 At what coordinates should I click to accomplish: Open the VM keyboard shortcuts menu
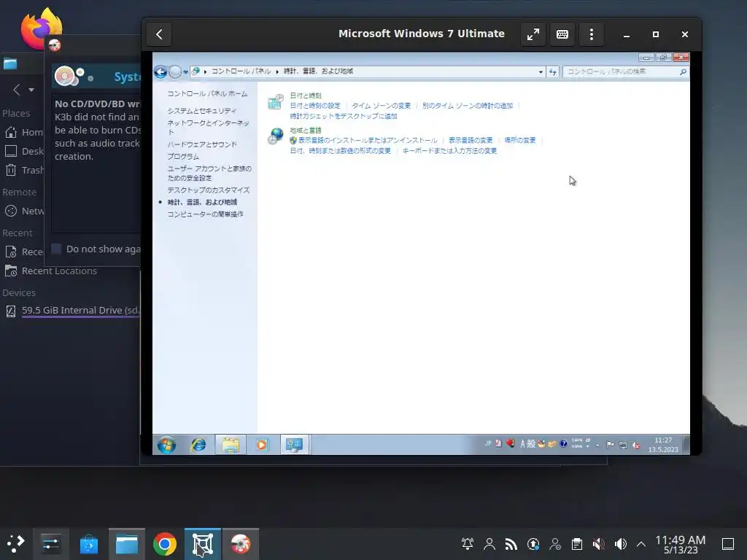[x=562, y=34]
